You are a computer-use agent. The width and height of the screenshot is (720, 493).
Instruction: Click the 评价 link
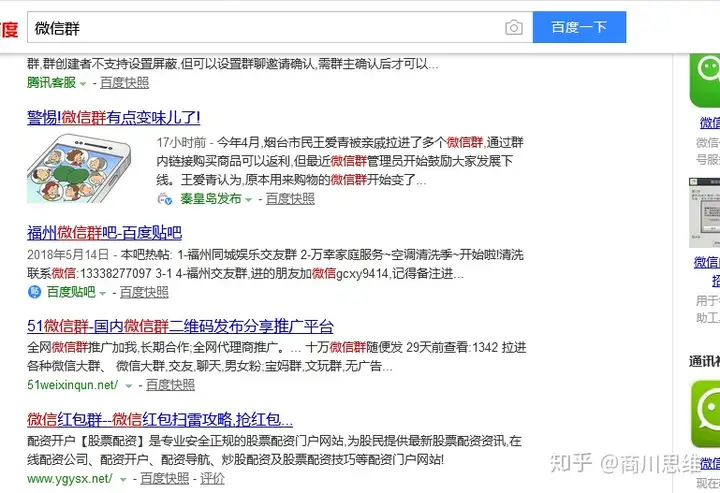pos(213,479)
